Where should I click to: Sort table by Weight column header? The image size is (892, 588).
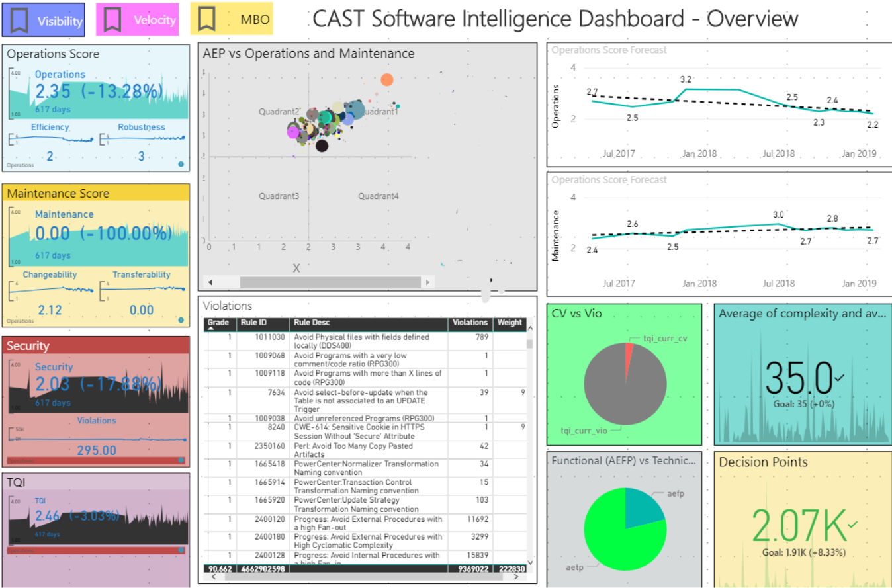[510, 323]
